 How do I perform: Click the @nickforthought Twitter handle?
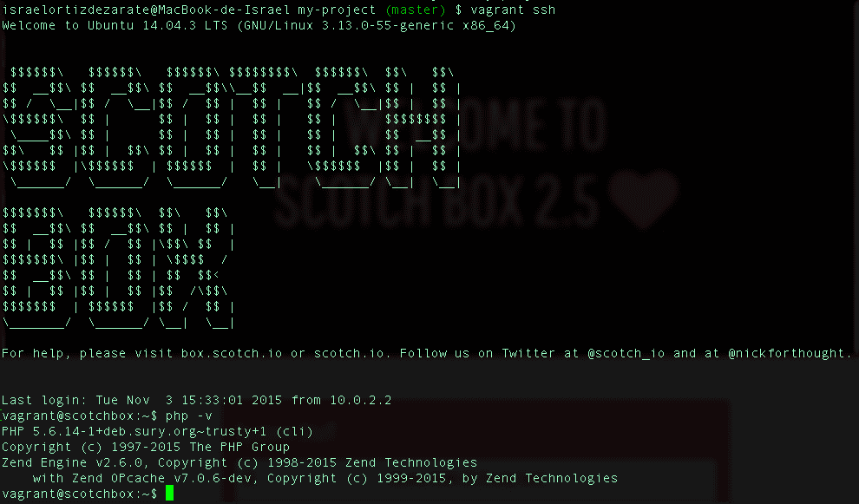point(790,353)
